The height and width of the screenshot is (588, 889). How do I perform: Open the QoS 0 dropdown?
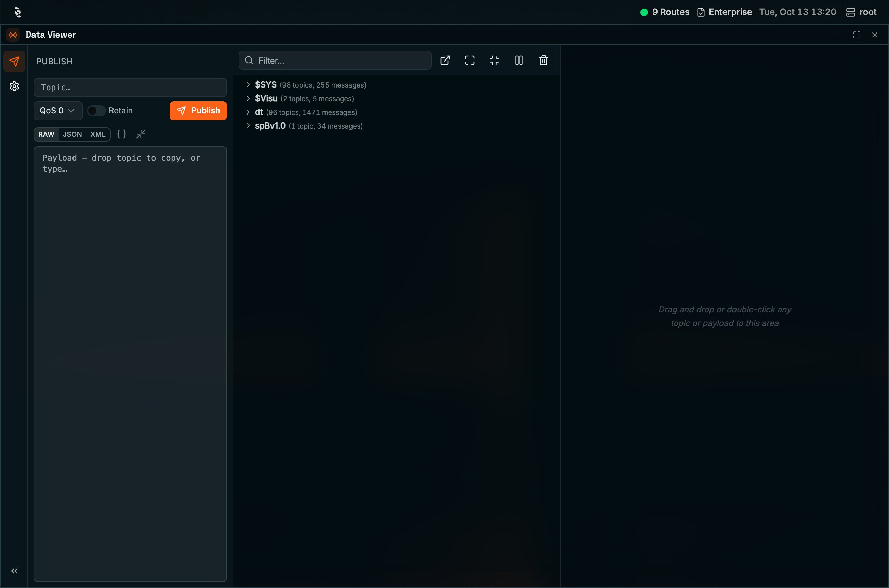pyautogui.click(x=58, y=111)
